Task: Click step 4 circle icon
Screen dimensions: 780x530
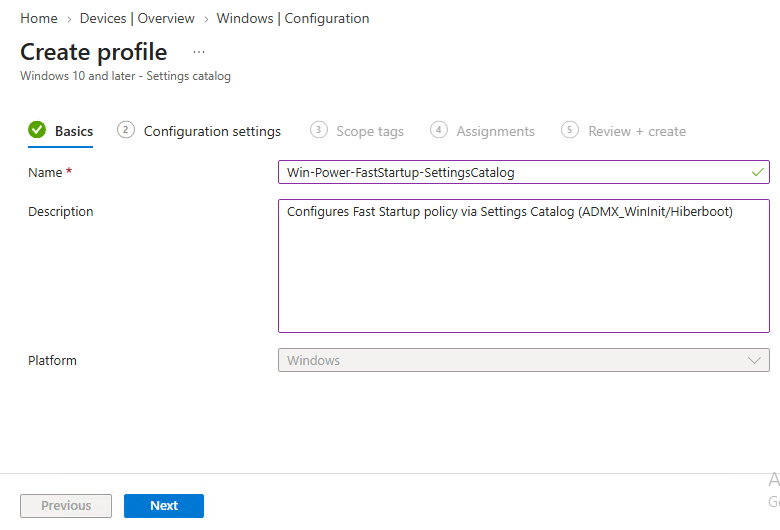Action: (438, 130)
